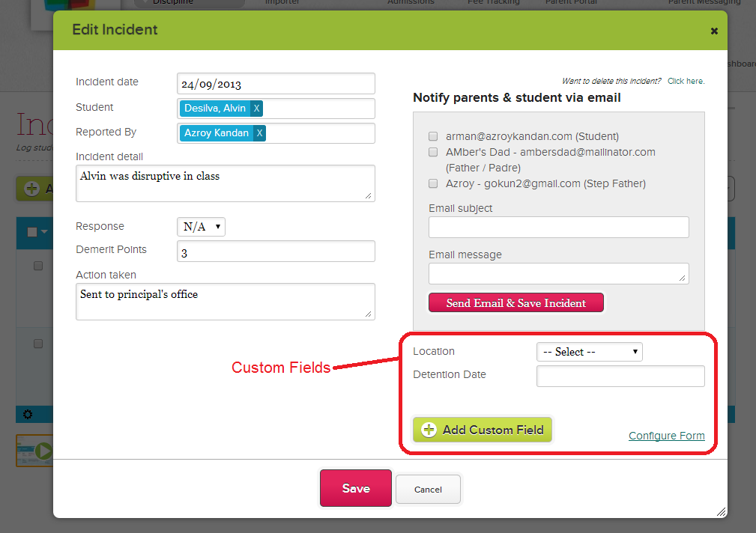This screenshot has width=756, height=533.
Task: Open the Response dropdown
Action: coord(201,226)
